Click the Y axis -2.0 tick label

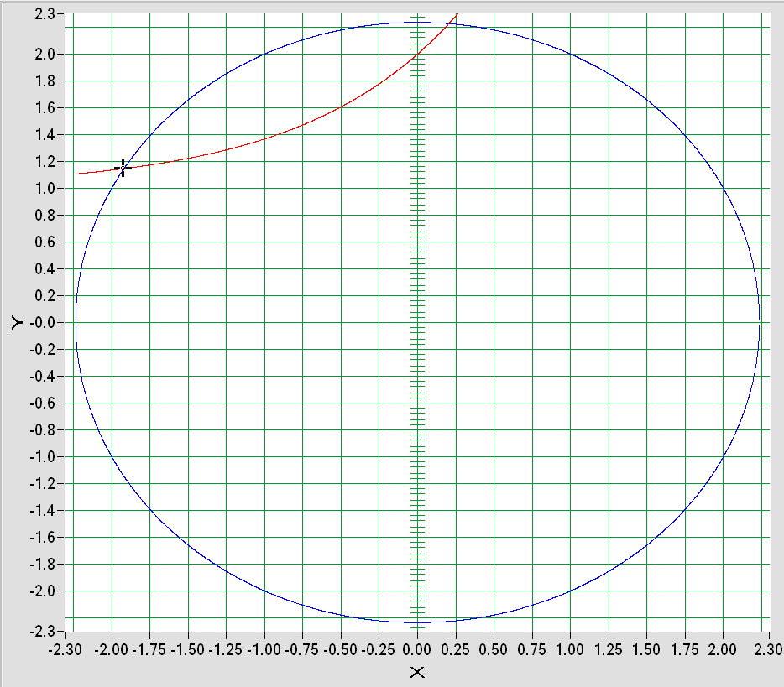click(x=42, y=591)
